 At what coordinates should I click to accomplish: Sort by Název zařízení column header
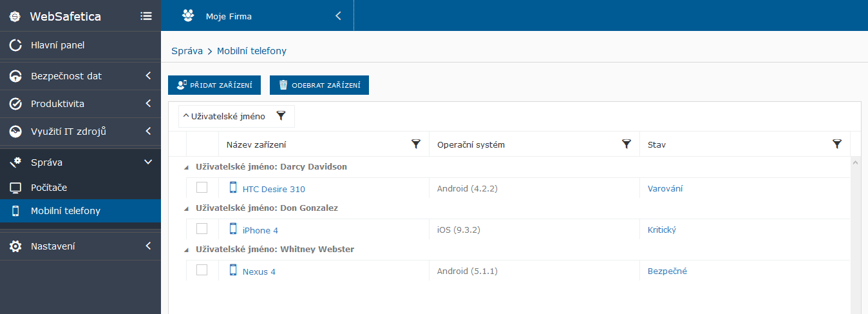click(256, 144)
